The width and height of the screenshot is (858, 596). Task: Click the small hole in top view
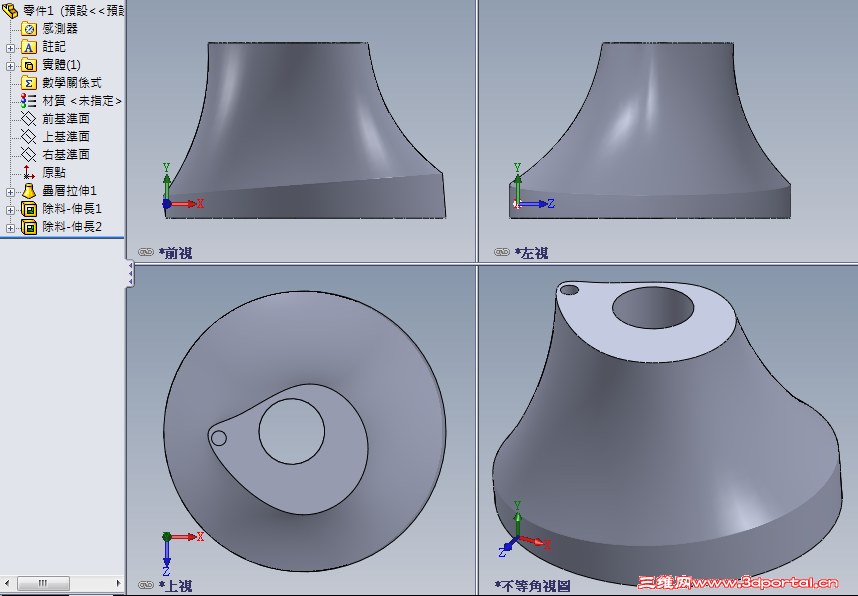coord(219,438)
